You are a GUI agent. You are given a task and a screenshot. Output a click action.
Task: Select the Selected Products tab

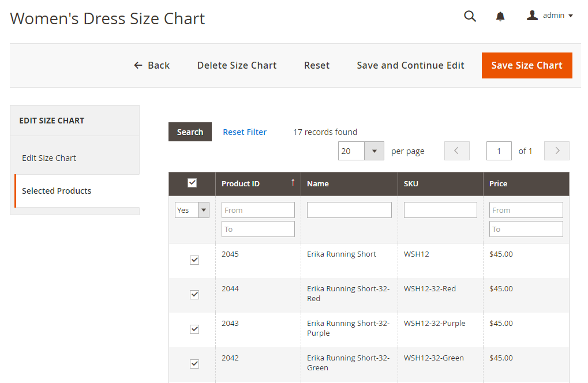(x=57, y=191)
